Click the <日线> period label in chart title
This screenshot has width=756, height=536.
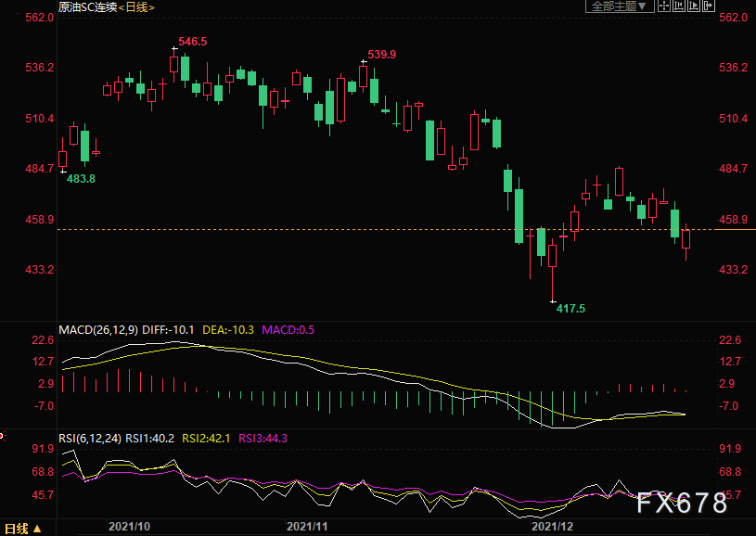[136, 7]
